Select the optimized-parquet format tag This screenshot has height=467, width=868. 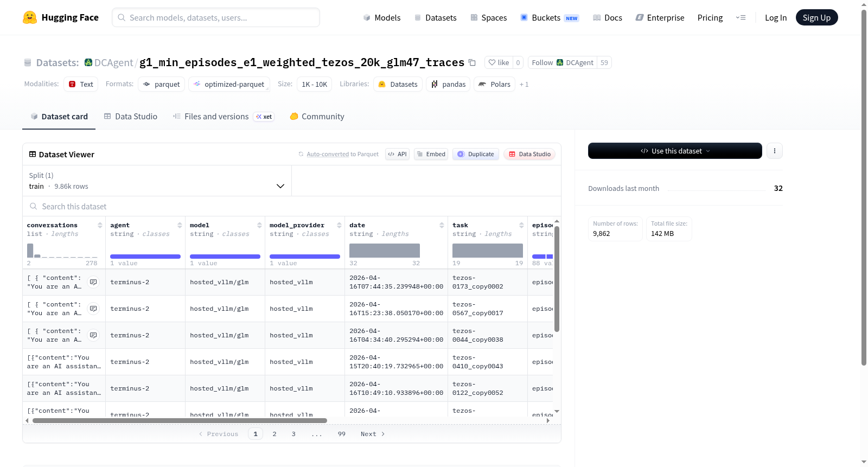pos(229,84)
